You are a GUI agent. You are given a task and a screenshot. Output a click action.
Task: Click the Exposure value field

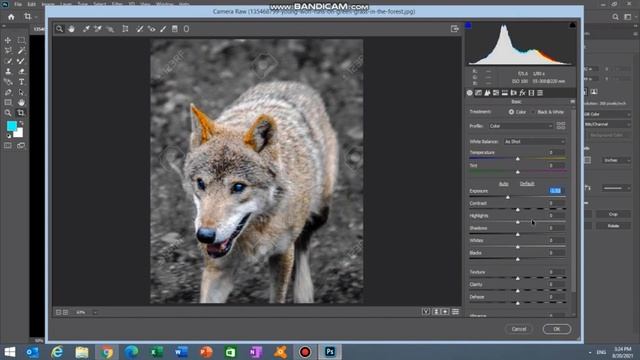pyautogui.click(x=555, y=191)
